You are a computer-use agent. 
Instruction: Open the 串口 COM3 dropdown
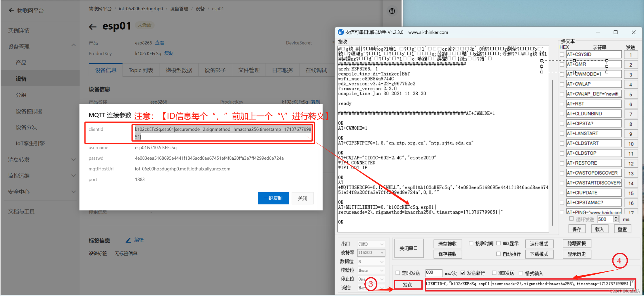[371, 244]
